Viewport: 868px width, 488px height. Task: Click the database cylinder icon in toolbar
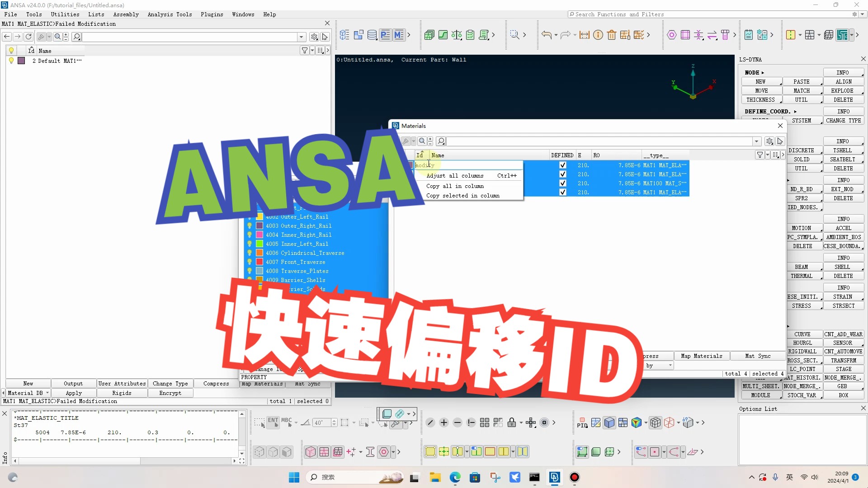coord(372,35)
